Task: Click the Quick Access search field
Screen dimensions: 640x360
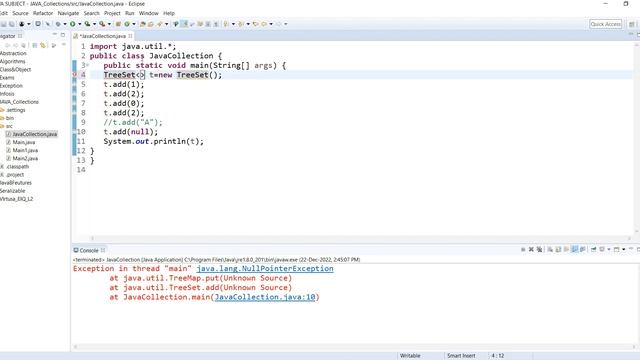Action: 606,24
